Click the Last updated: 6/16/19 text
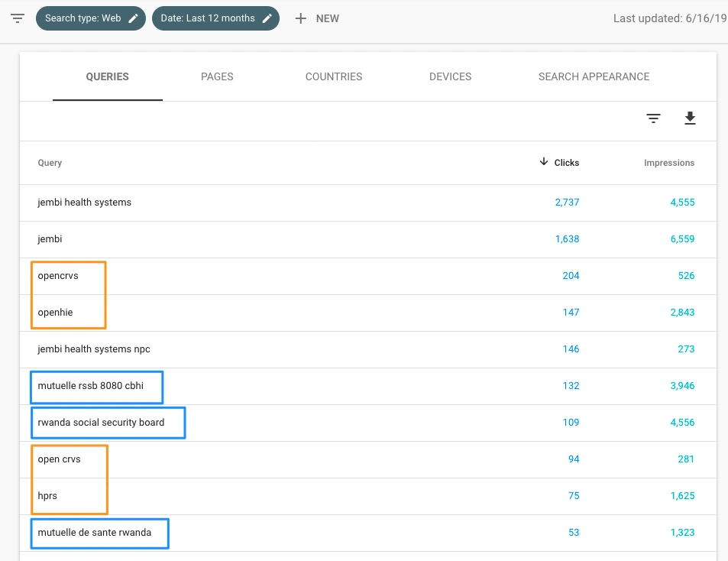This screenshot has height=561, width=728. 670,18
